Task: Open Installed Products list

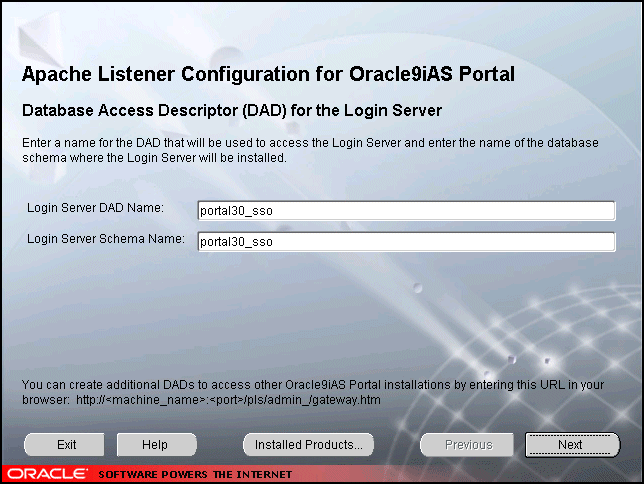Action: [x=308, y=445]
